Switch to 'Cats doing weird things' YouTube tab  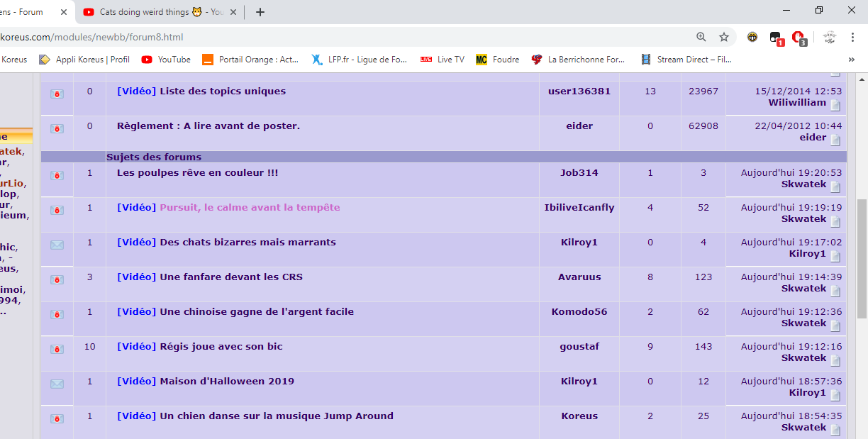152,12
